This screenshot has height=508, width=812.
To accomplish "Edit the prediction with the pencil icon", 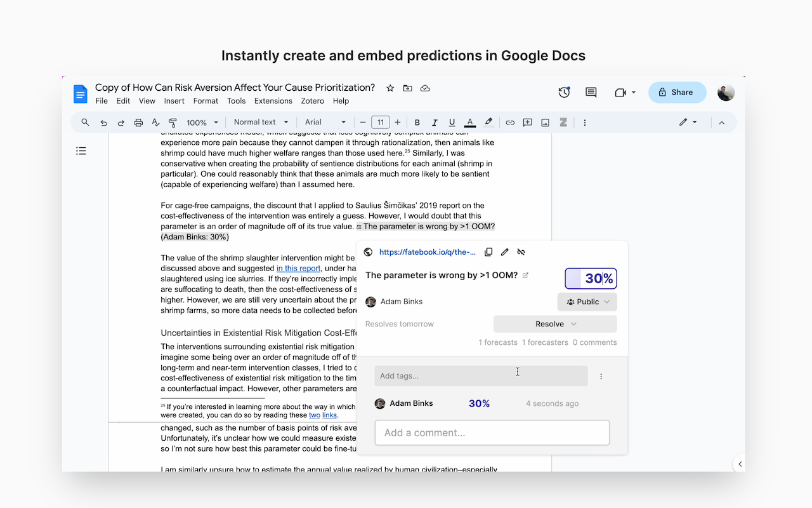I will click(x=504, y=252).
